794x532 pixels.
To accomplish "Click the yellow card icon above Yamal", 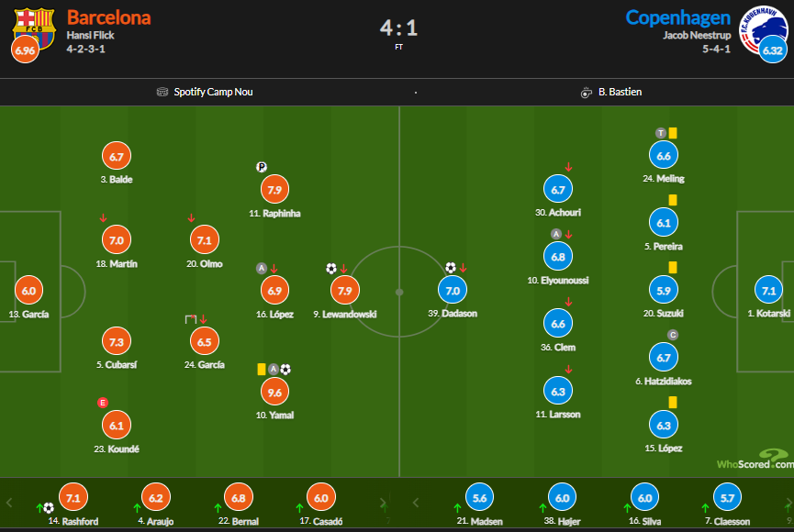I will [x=262, y=369].
